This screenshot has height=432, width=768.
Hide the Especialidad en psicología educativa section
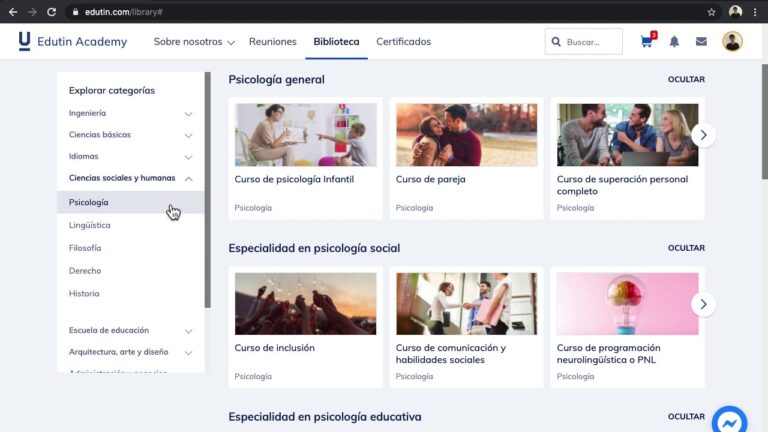point(686,416)
